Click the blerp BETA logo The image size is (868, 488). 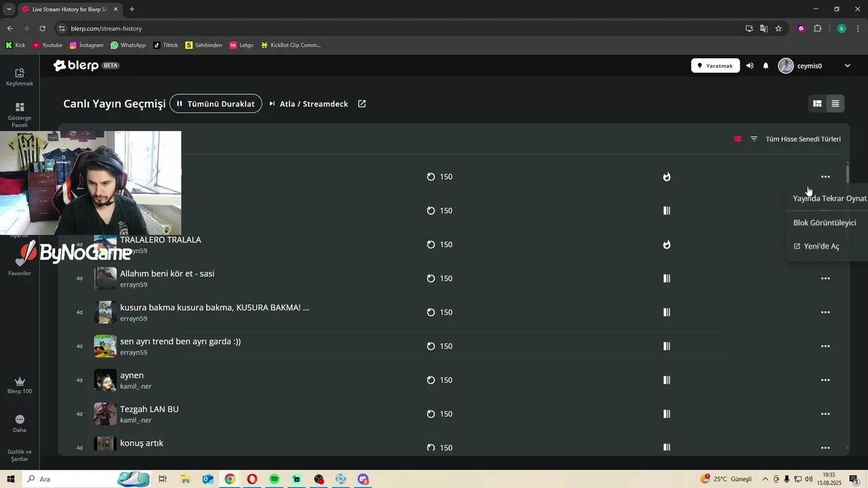(x=87, y=66)
